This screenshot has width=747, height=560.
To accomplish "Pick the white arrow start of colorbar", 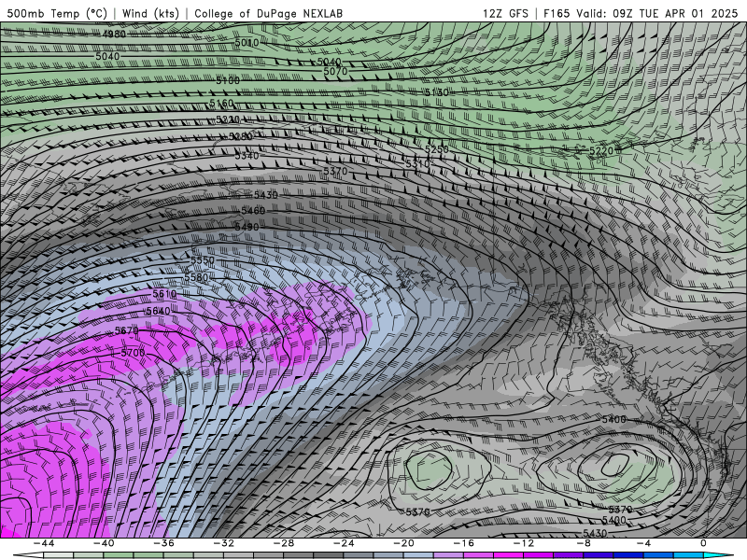I will [x=28, y=555].
